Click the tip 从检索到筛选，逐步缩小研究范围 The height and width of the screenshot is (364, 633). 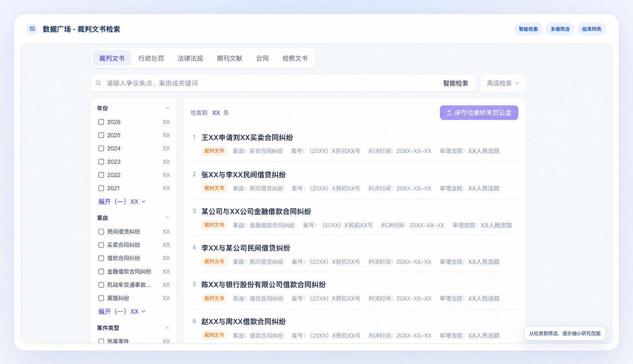click(x=565, y=333)
